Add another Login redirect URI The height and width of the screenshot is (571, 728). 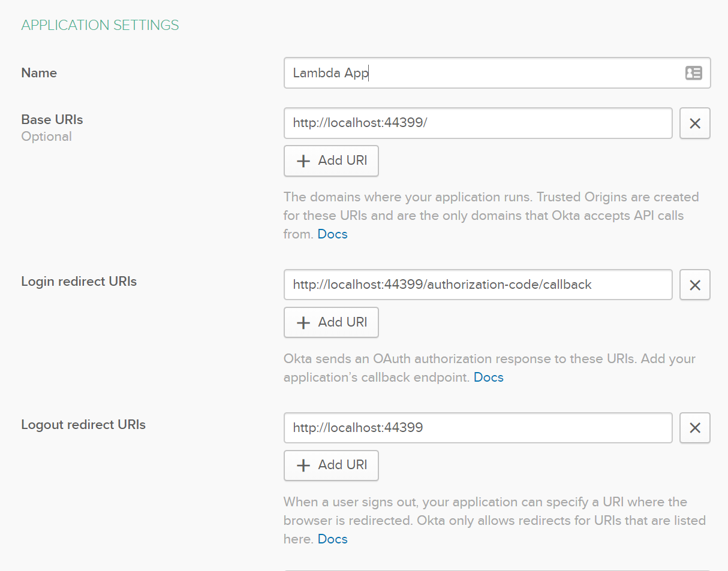pyautogui.click(x=331, y=322)
